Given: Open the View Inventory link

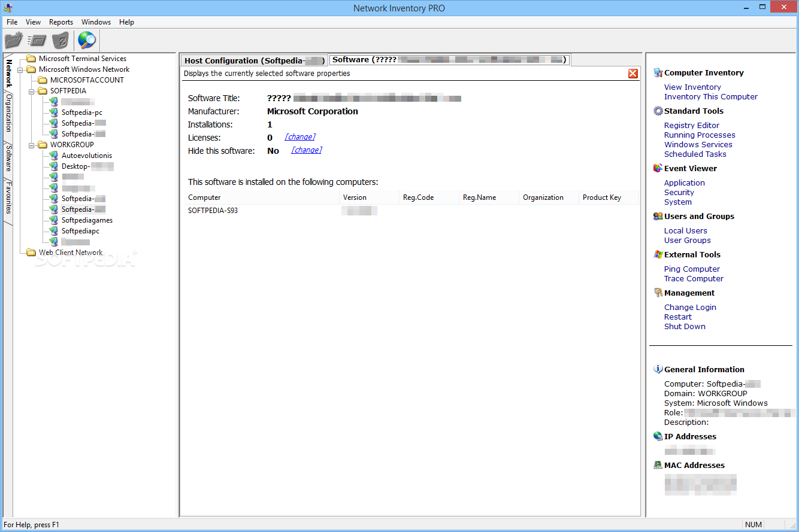Looking at the screenshot, I should click(x=692, y=87).
